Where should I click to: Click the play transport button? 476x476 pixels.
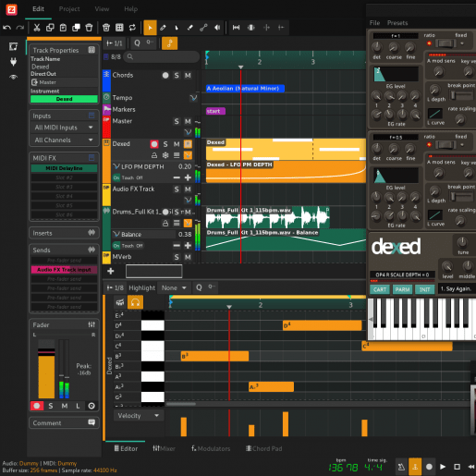(443, 467)
